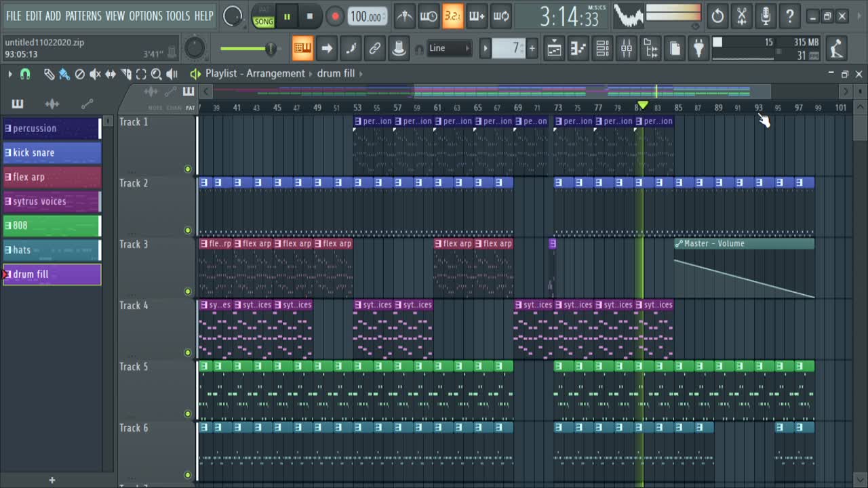Click the question mark help icon

click(x=790, y=16)
